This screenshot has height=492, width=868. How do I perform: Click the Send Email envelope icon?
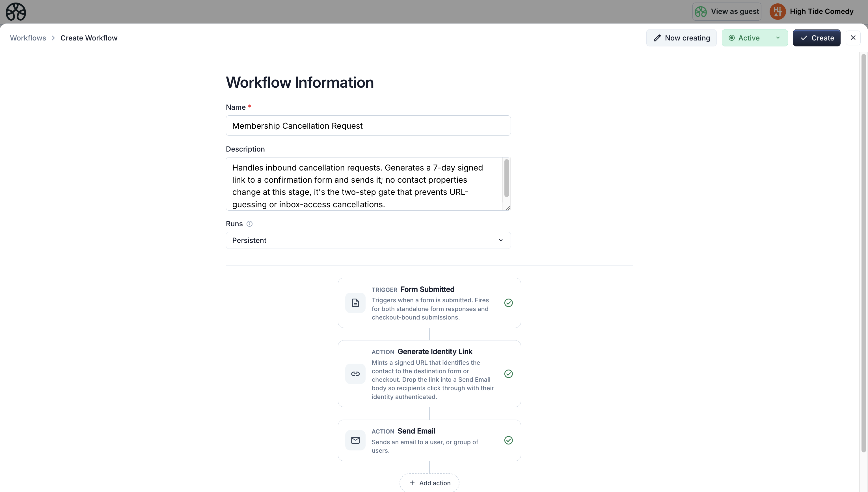(x=355, y=440)
